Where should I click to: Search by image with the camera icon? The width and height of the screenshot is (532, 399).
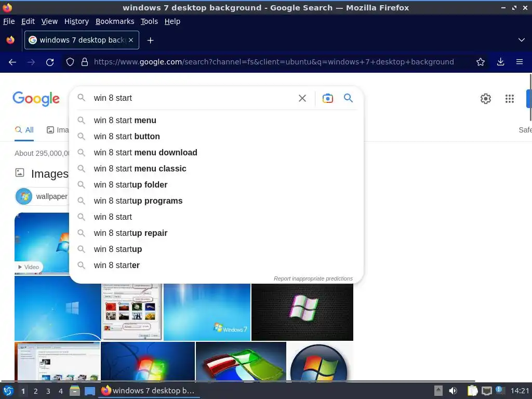coord(328,98)
